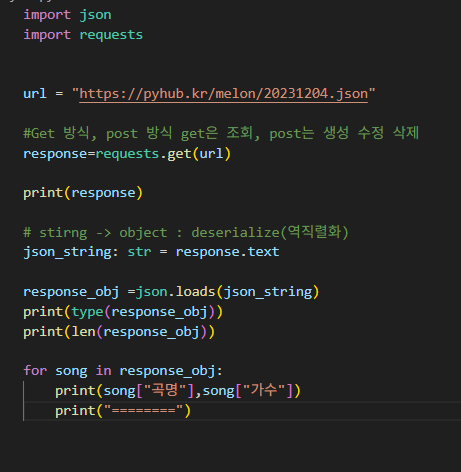Click the 'print(type(response_obj))' line

[123, 312]
